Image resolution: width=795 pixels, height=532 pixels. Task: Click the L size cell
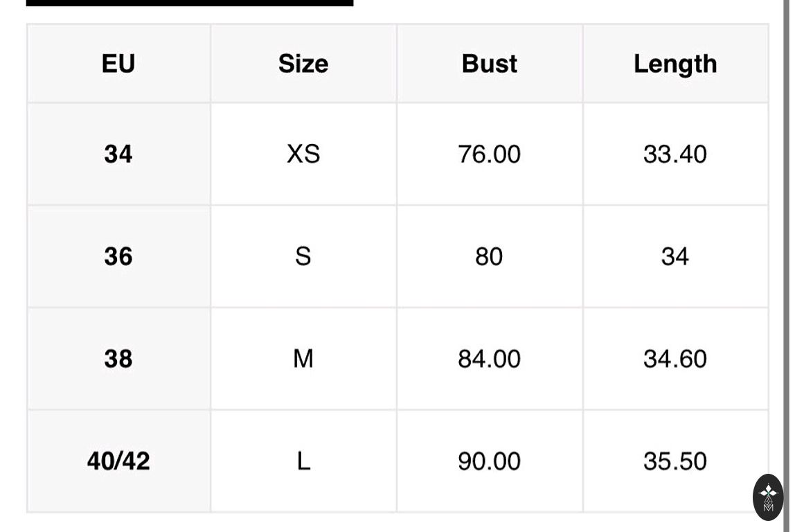pyautogui.click(x=303, y=461)
